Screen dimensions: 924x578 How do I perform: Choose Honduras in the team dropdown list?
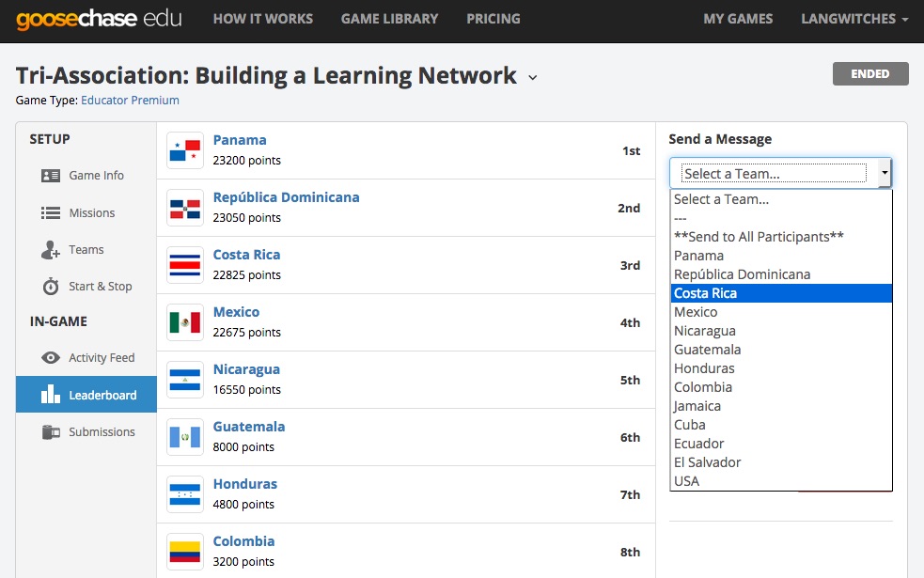(x=781, y=368)
